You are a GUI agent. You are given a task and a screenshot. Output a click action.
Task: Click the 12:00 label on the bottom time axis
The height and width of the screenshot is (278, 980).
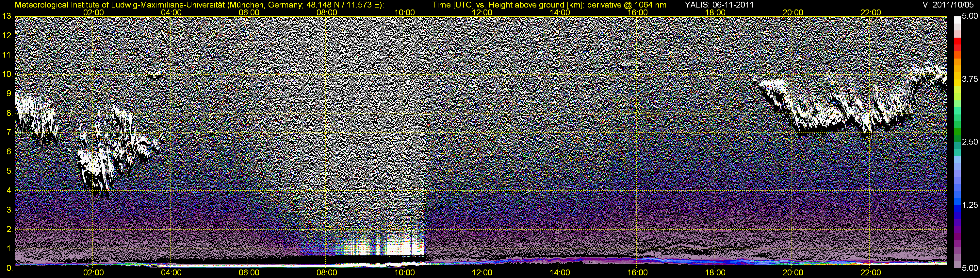click(482, 273)
